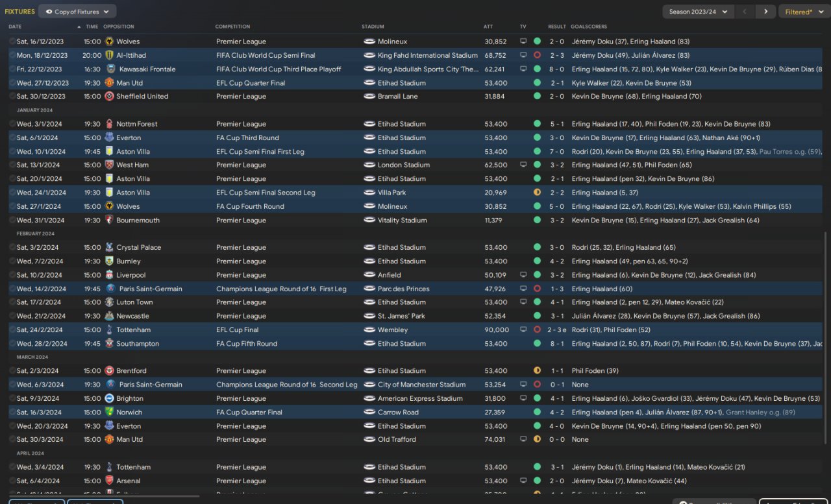831x504 pixels.
Task: Click the Kawasaki Frontale club badge
Action: pos(111,69)
